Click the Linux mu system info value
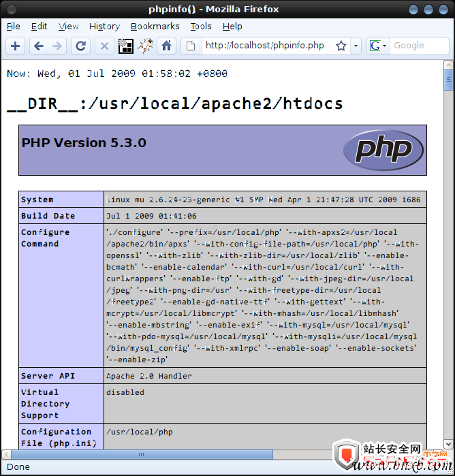The image size is (455, 476). (264, 200)
